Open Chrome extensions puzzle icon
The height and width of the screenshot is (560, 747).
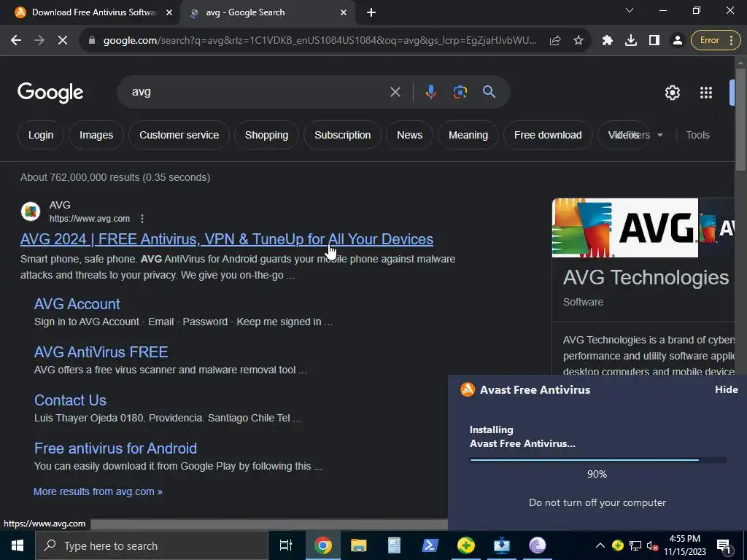pos(608,41)
